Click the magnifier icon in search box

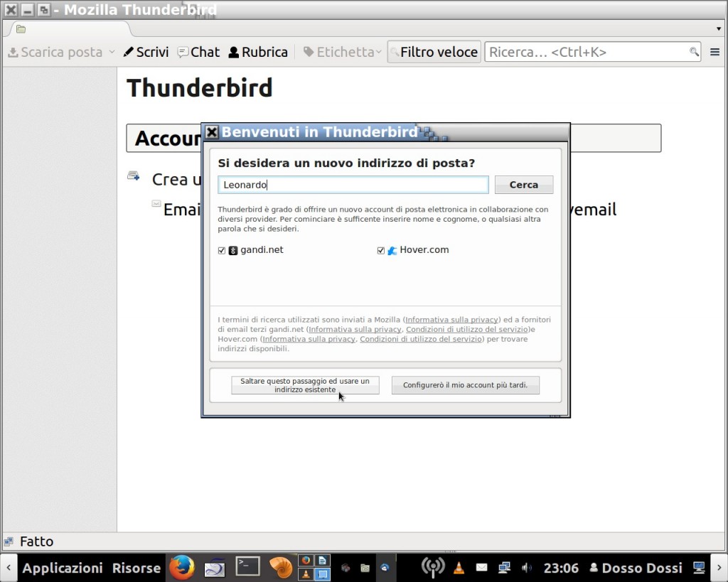click(694, 51)
